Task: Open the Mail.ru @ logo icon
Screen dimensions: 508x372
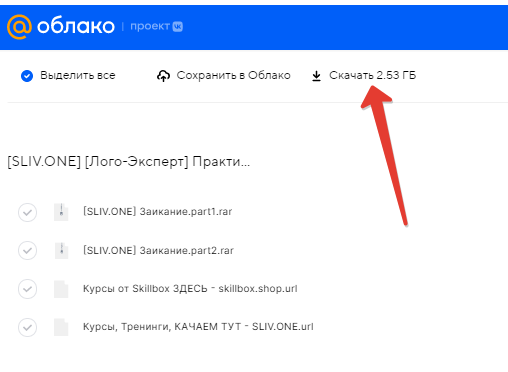Action: point(19,27)
